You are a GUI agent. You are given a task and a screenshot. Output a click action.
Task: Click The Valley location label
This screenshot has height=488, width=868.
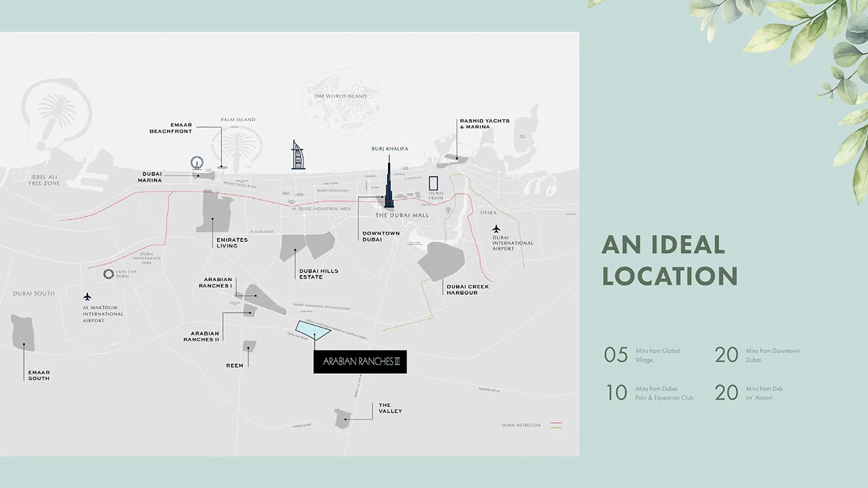coord(390,408)
